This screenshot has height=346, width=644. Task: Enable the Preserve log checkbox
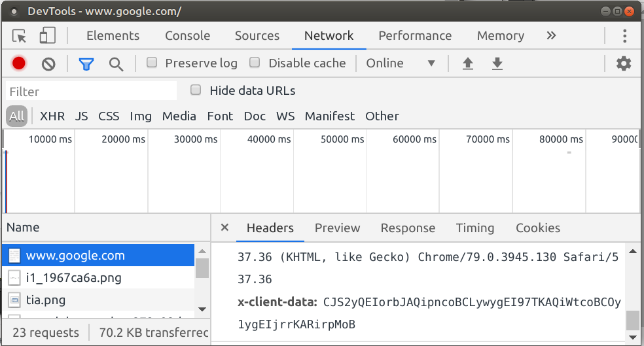click(x=152, y=63)
